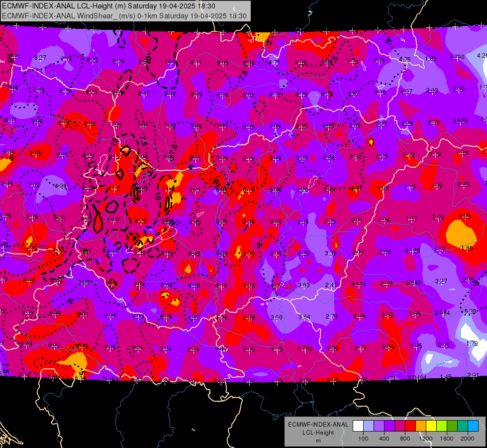The width and height of the screenshot is (487, 448).
Task: Click the LCL-Height (m) header line
Action: coord(108,6)
